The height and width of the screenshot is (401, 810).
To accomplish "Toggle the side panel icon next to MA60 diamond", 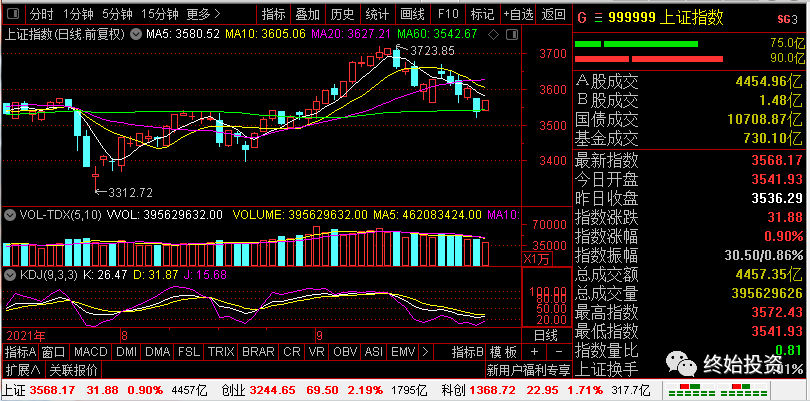I will [512, 35].
